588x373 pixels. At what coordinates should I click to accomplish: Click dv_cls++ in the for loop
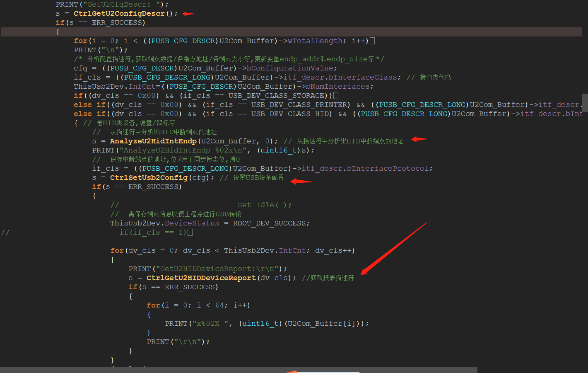(x=333, y=250)
